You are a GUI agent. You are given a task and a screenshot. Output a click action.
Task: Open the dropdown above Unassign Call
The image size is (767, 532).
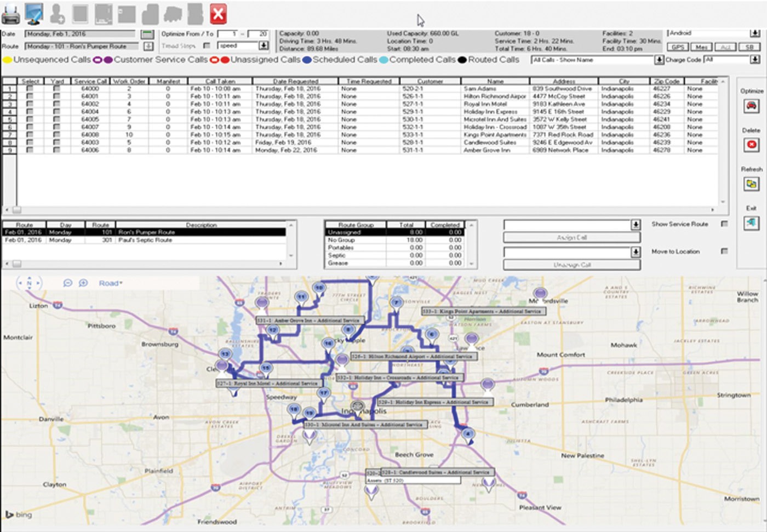636,252
